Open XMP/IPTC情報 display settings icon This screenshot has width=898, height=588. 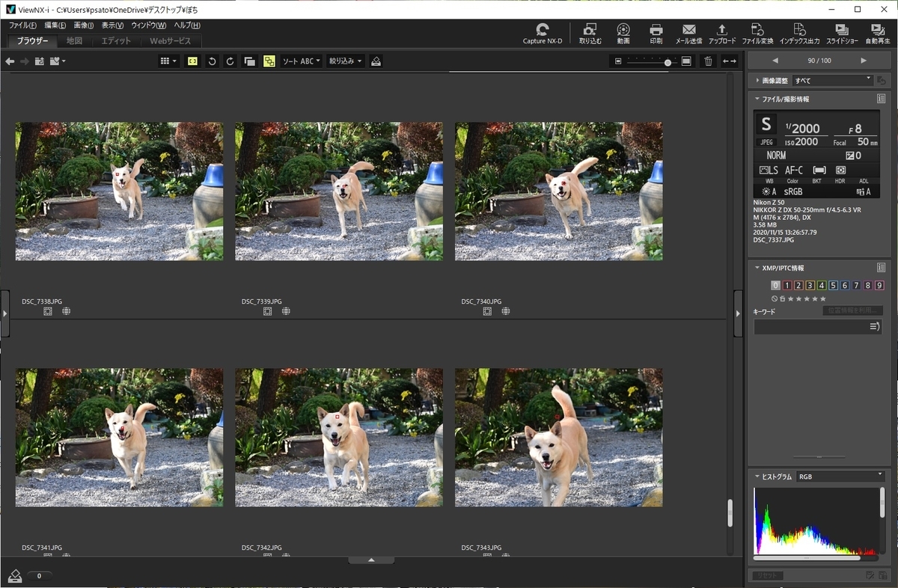881,268
